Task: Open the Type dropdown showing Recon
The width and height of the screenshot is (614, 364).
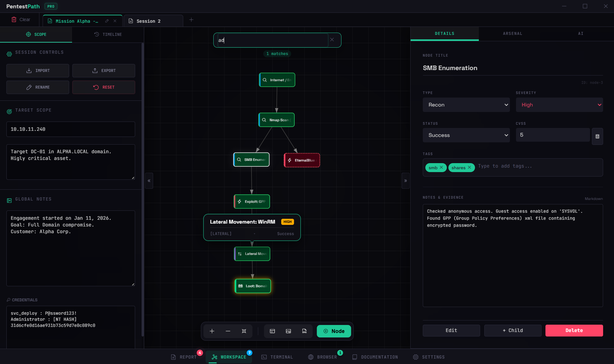Action: point(466,105)
